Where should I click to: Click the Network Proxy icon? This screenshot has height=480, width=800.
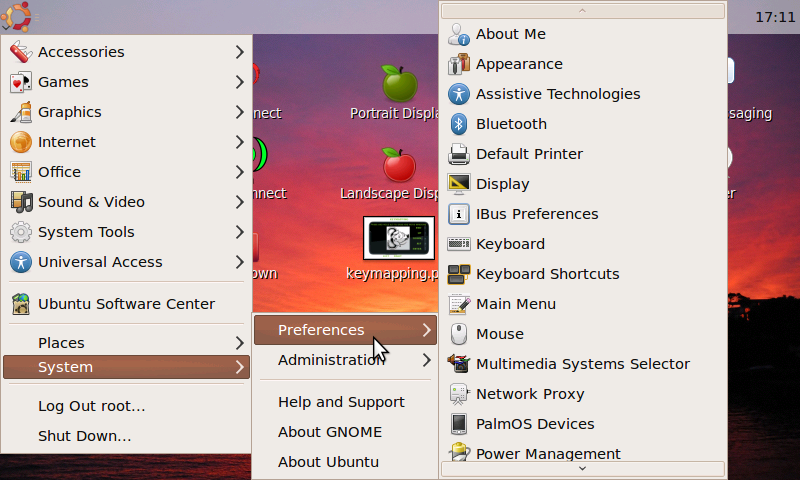click(459, 394)
